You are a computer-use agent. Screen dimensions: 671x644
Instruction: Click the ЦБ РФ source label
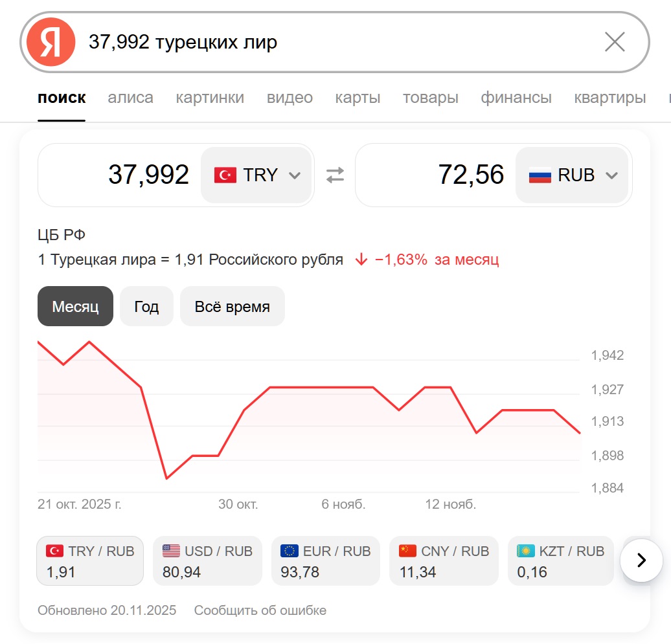click(62, 234)
